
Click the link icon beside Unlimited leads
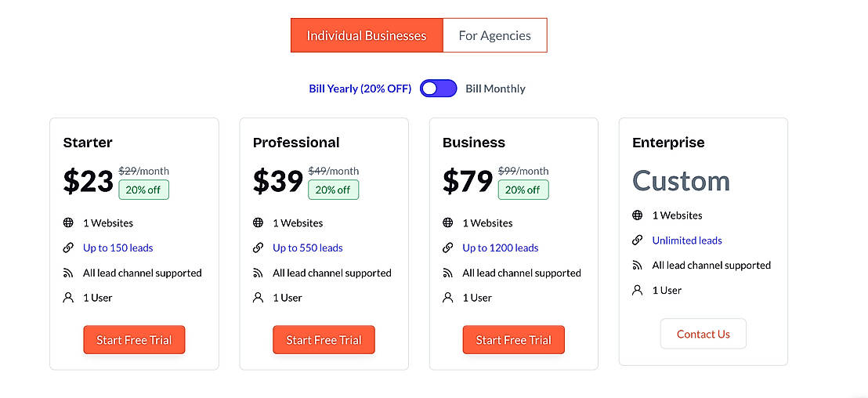[x=638, y=241]
